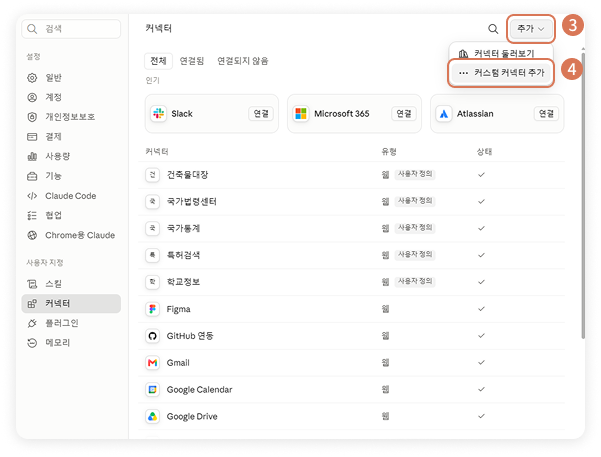Open 결제 card icon in sidebar
The image size is (601, 457).
(32, 136)
